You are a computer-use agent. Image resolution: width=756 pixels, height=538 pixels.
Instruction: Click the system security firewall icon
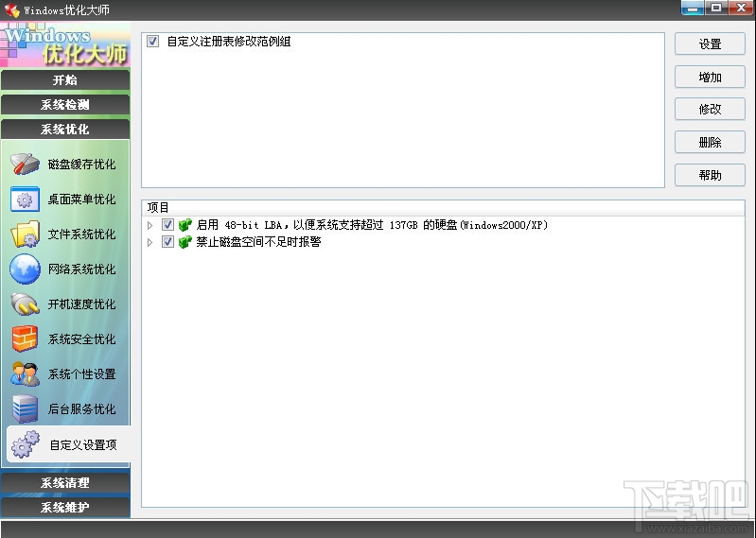pos(25,338)
